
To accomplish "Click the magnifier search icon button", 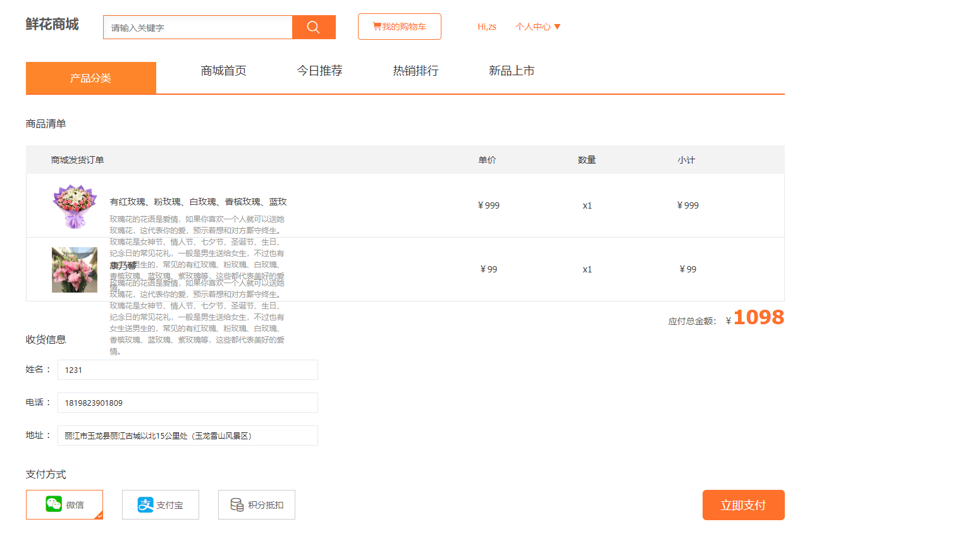I will click(x=314, y=27).
